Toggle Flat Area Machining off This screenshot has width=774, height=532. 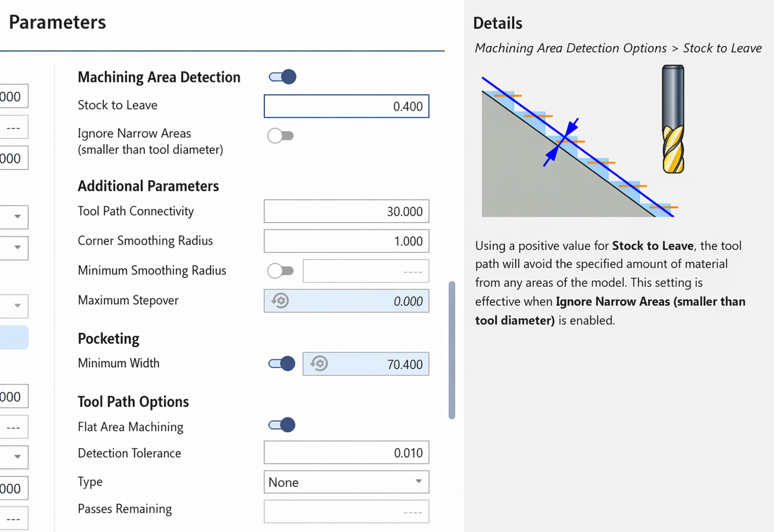tap(282, 425)
